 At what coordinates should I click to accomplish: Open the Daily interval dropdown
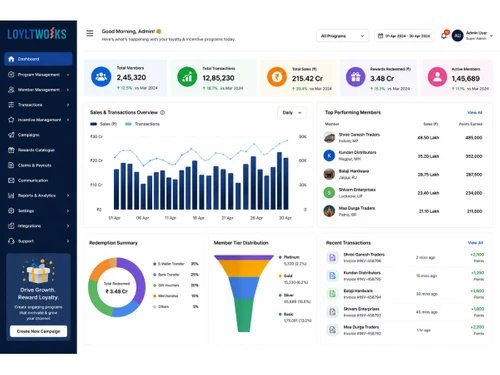(292, 113)
